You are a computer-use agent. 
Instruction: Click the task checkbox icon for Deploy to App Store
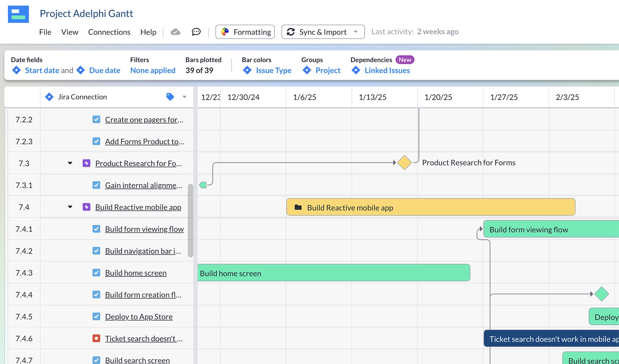tap(96, 316)
